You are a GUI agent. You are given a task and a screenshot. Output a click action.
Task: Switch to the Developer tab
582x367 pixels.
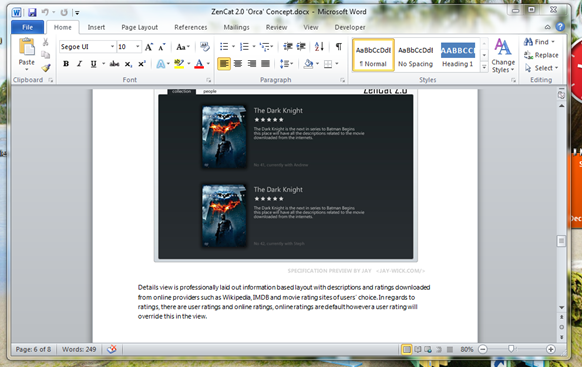pyautogui.click(x=350, y=27)
